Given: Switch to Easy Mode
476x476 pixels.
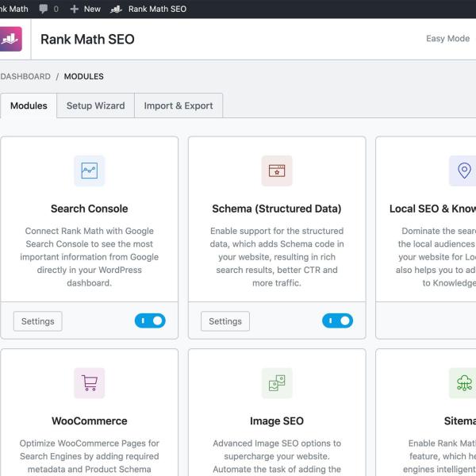Looking at the screenshot, I should (x=447, y=39).
